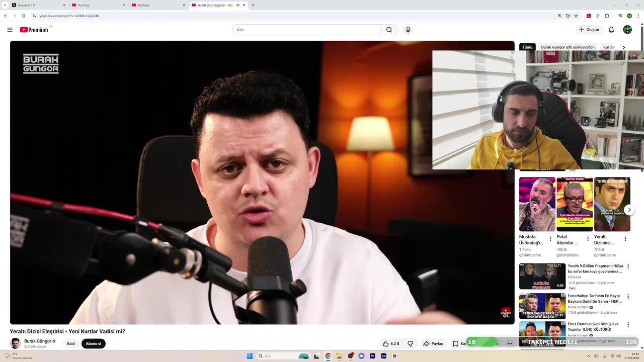644x362 pixels.
Task: Open File Explorer from taskbar
Action: tap(339, 356)
